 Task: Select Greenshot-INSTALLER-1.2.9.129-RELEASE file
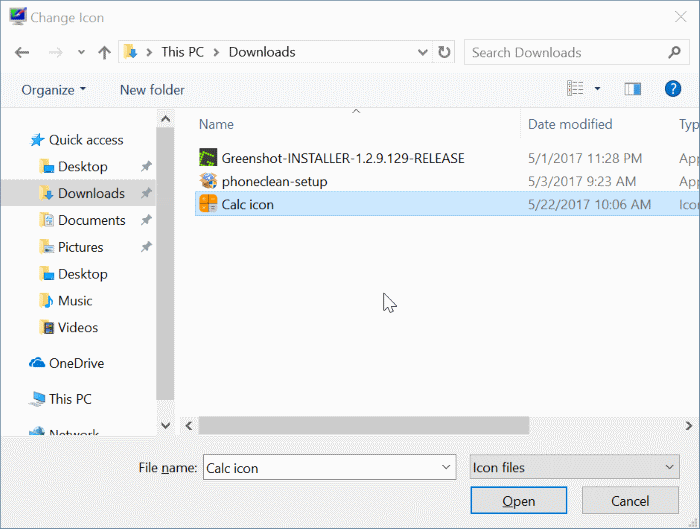click(343, 158)
